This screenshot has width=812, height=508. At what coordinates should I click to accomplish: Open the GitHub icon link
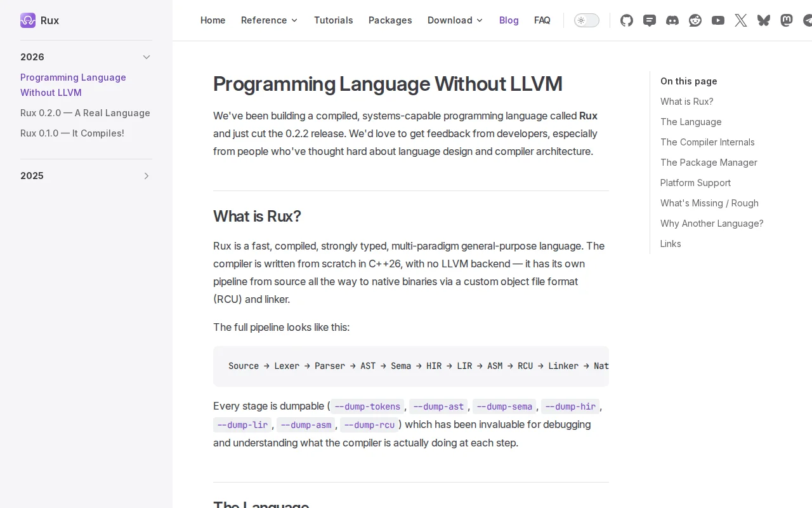point(627,20)
